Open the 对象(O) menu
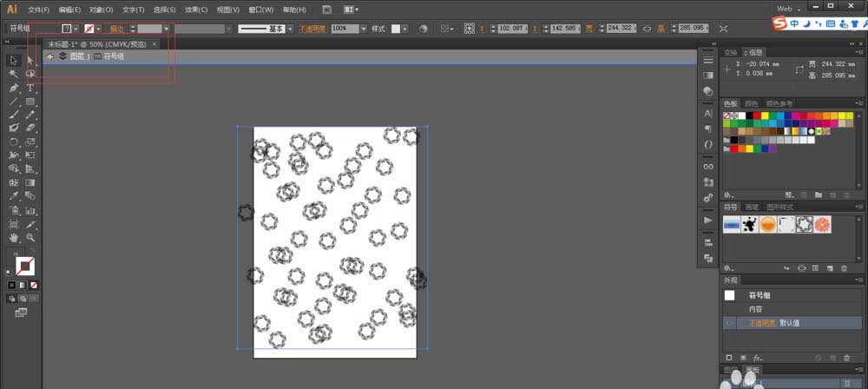 pyautogui.click(x=102, y=10)
